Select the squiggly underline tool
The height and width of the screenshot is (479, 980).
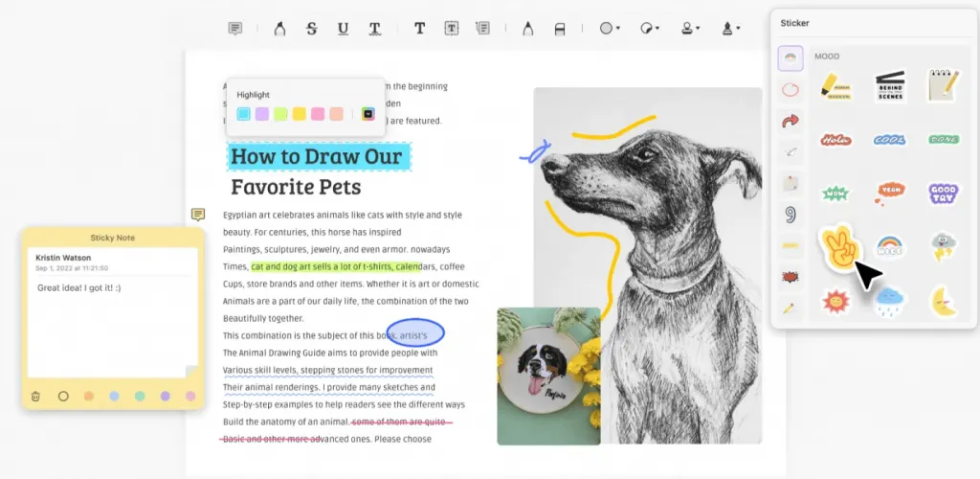click(x=374, y=29)
